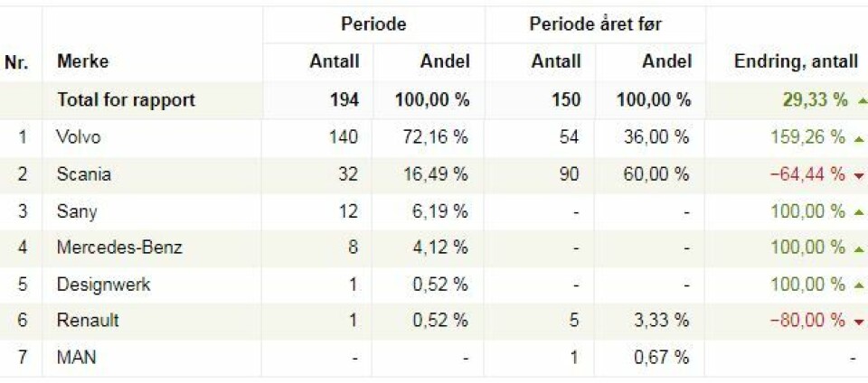This screenshot has width=868, height=383.
Task: Click the green arrow in Mercedes-Benz row
Action: pos(858,248)
